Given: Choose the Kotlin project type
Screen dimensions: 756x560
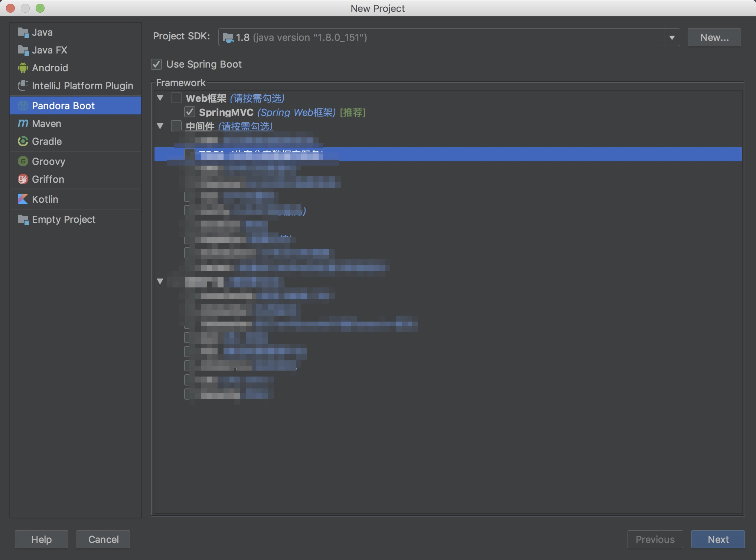Looking at the screenshot, I should (75, 199).
